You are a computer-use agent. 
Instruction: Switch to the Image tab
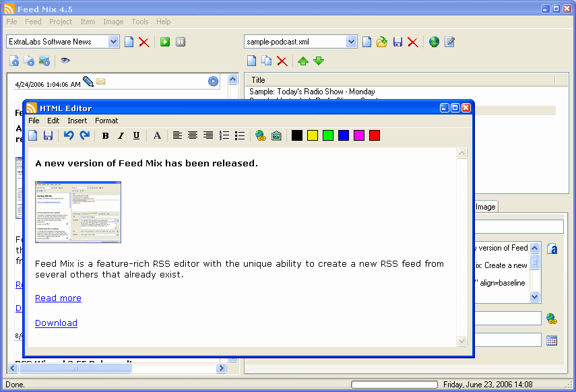pos(486,207)
